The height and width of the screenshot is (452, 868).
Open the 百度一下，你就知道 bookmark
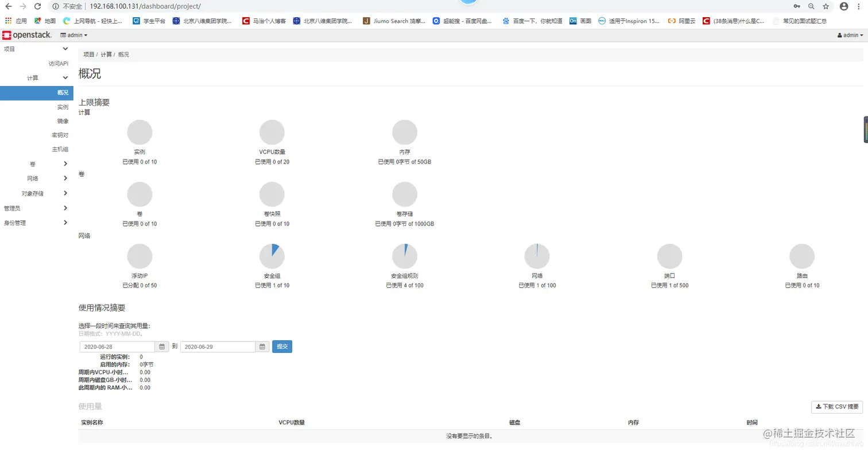[x=532, y=21]
